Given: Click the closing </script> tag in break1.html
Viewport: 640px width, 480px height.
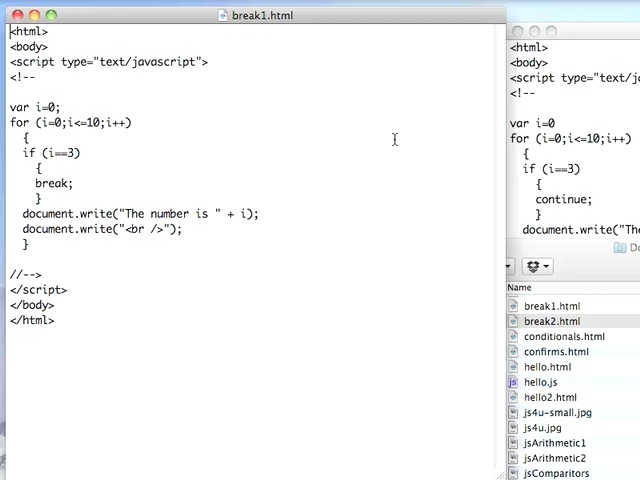Looking at the screenshot, I should click(x=38, y=290).
